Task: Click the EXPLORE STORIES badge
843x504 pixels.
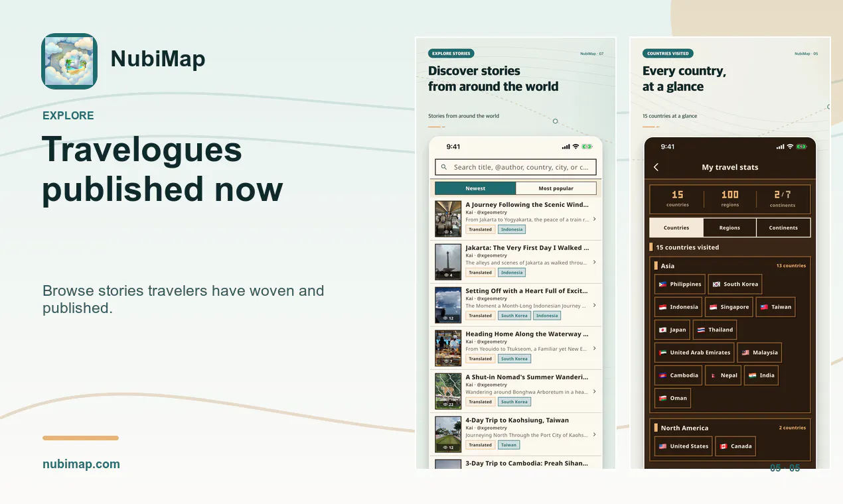Action: point(451,54)
